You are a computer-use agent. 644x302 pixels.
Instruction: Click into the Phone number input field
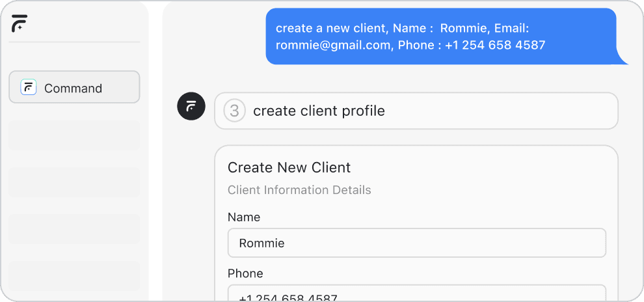coord(416,295)
